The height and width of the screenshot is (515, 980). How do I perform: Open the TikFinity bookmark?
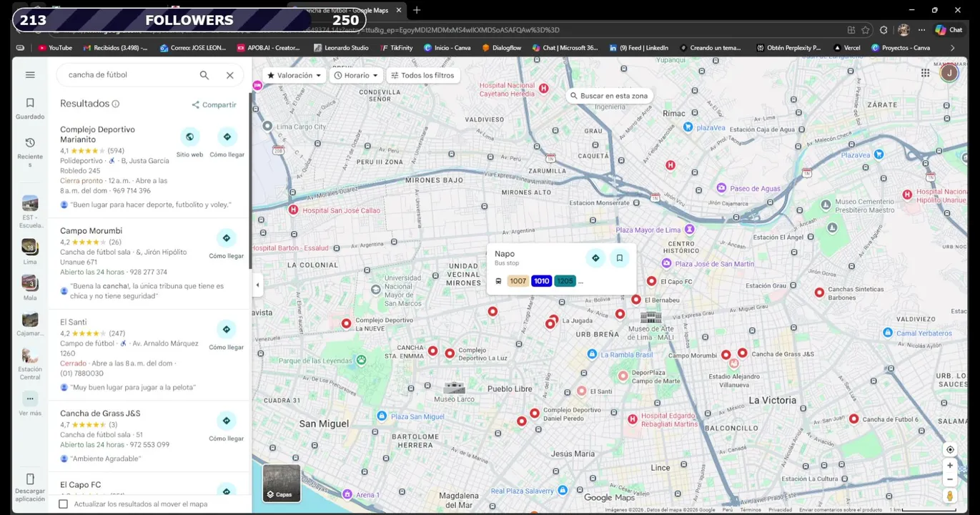point(395,48)
